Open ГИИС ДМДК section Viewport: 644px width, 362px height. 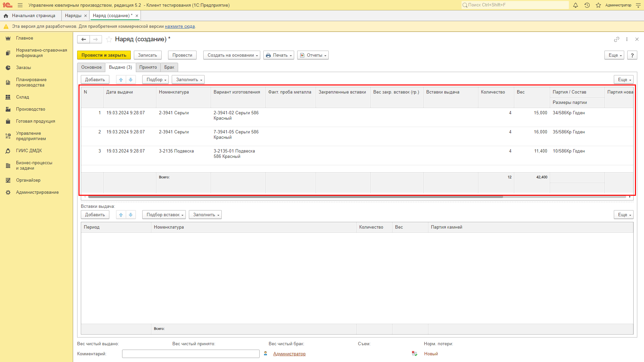tap(29, 151)
